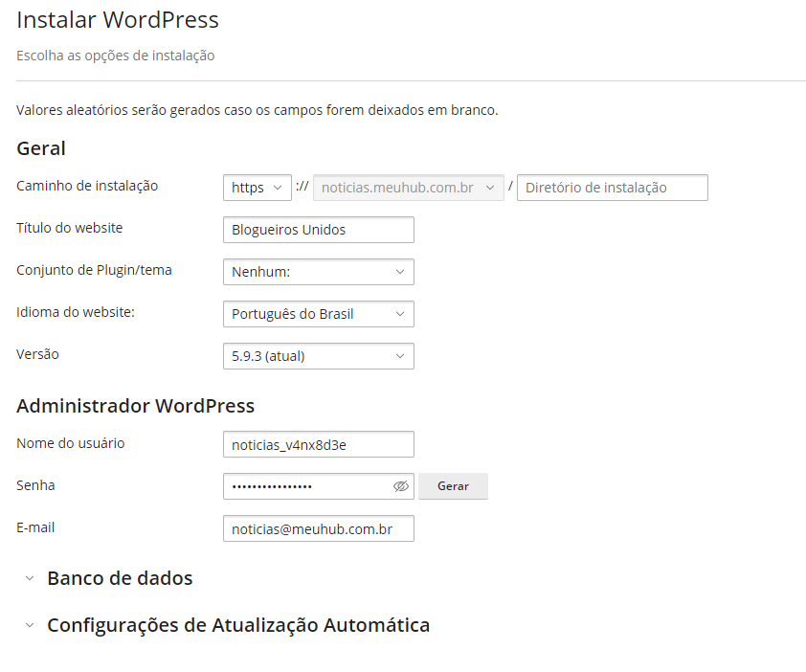Toggle password visibility eye icon

click(401, 486)
